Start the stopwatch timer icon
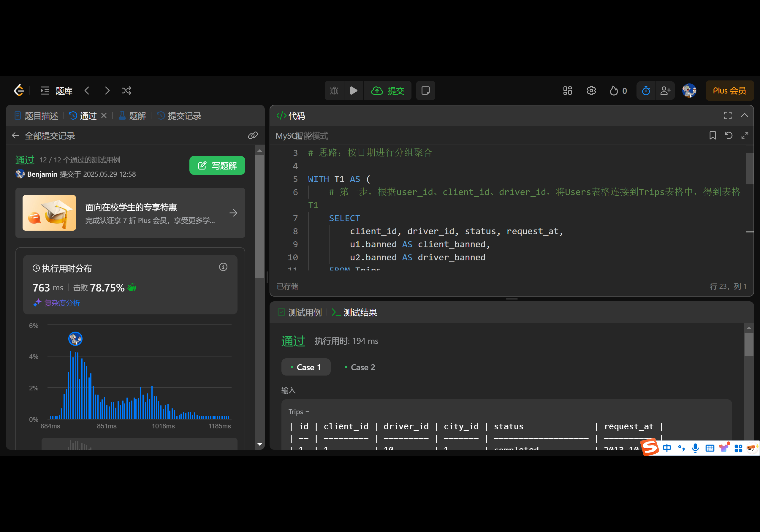 coord(646,90)
